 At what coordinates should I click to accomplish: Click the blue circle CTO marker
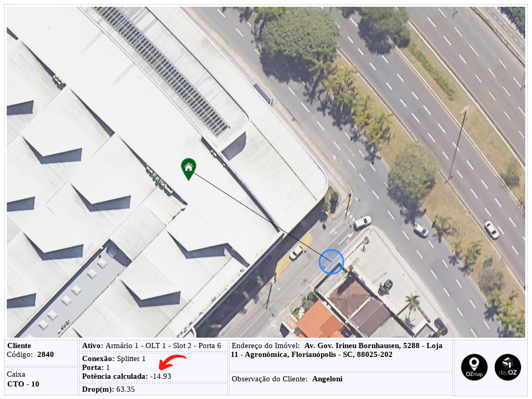click(331, 262)
